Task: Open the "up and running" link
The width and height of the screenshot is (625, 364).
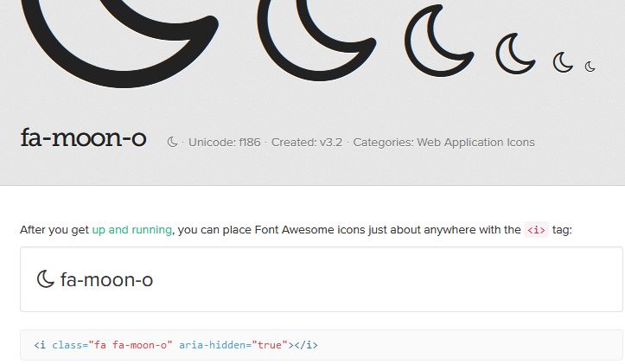Action: [x=132, y=230]
